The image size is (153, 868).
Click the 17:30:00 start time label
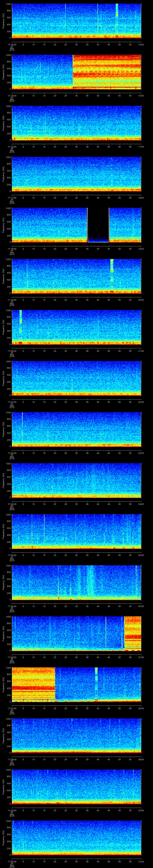coord(12,862)
